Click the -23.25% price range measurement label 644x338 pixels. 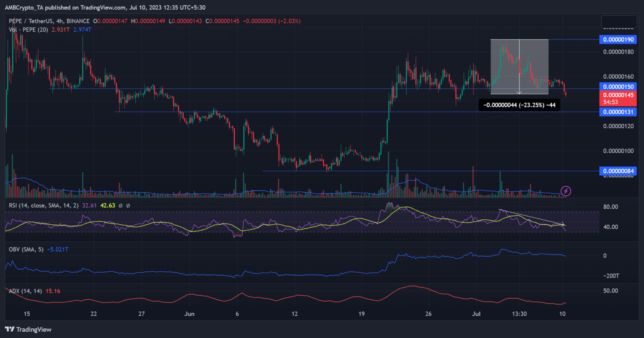pos(519,105)
